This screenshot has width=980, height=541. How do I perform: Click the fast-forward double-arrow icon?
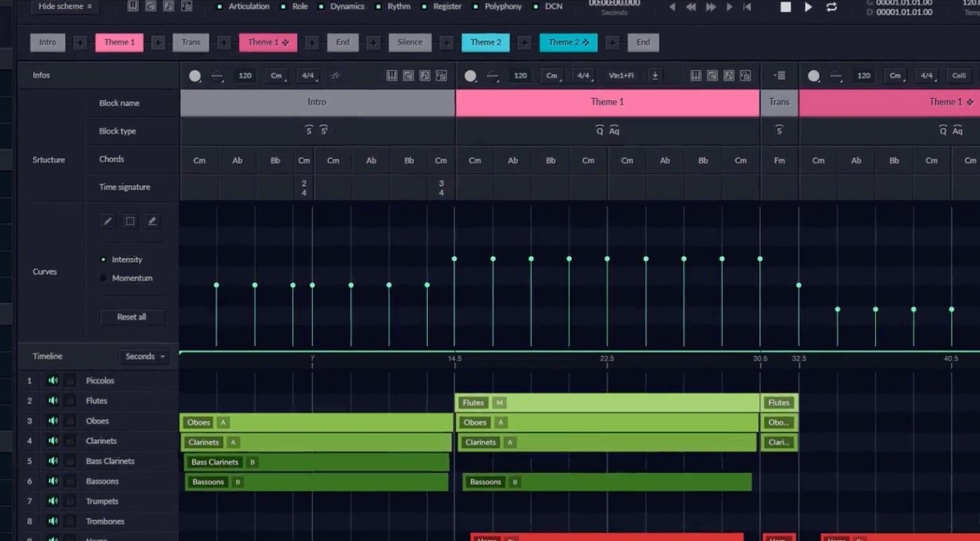point(711,7)
